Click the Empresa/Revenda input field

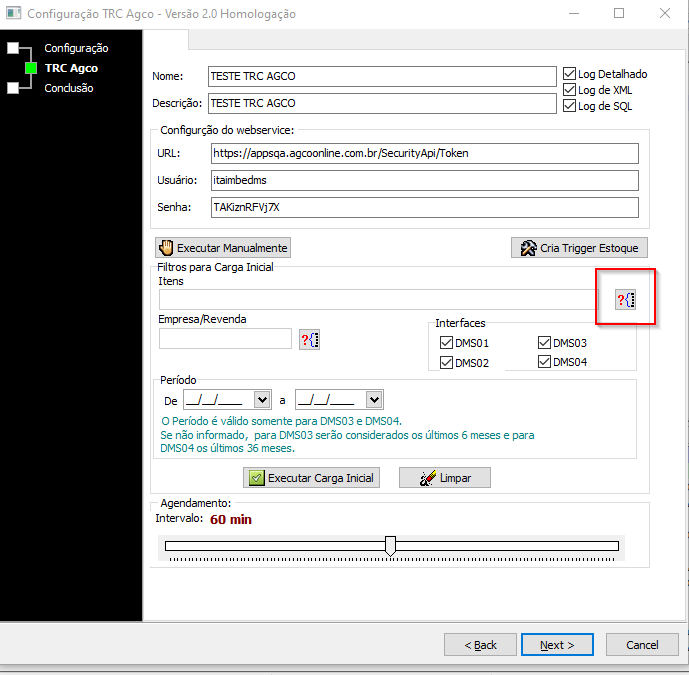225,339
